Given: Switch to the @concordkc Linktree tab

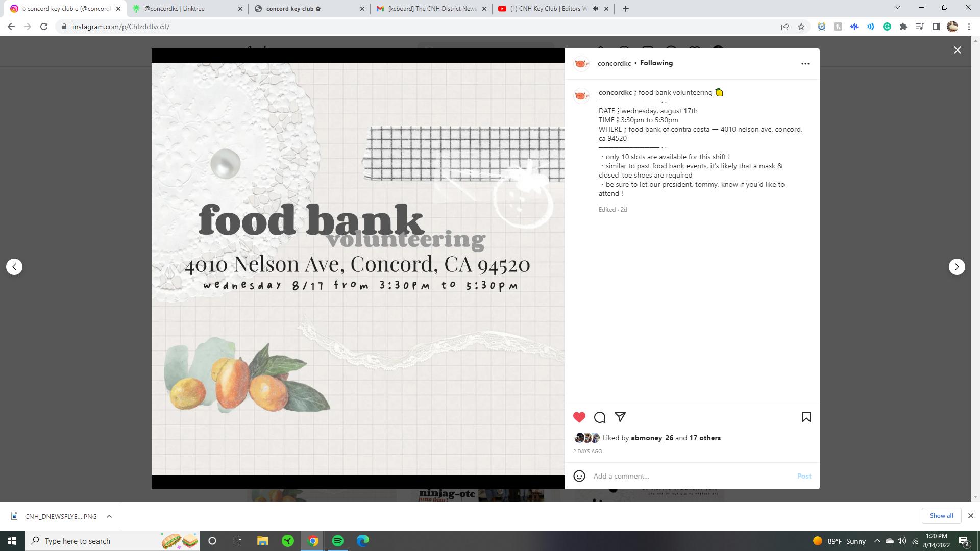Looking at the screenshot, I should point(187,9).
